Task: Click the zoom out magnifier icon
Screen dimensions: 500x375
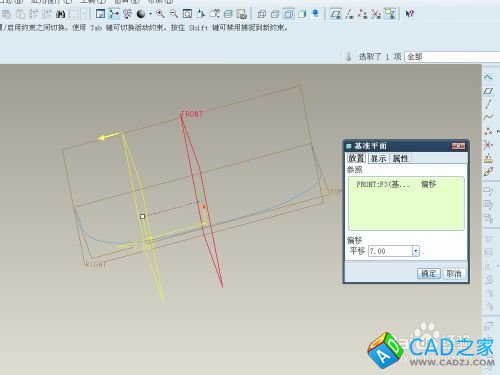Action: coord(174,14)
